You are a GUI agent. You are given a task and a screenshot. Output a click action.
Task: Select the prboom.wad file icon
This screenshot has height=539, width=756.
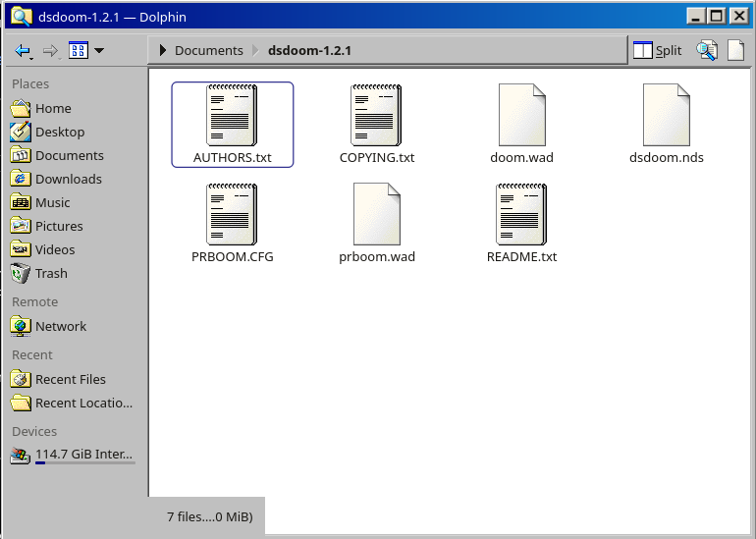tap(377, 214)
